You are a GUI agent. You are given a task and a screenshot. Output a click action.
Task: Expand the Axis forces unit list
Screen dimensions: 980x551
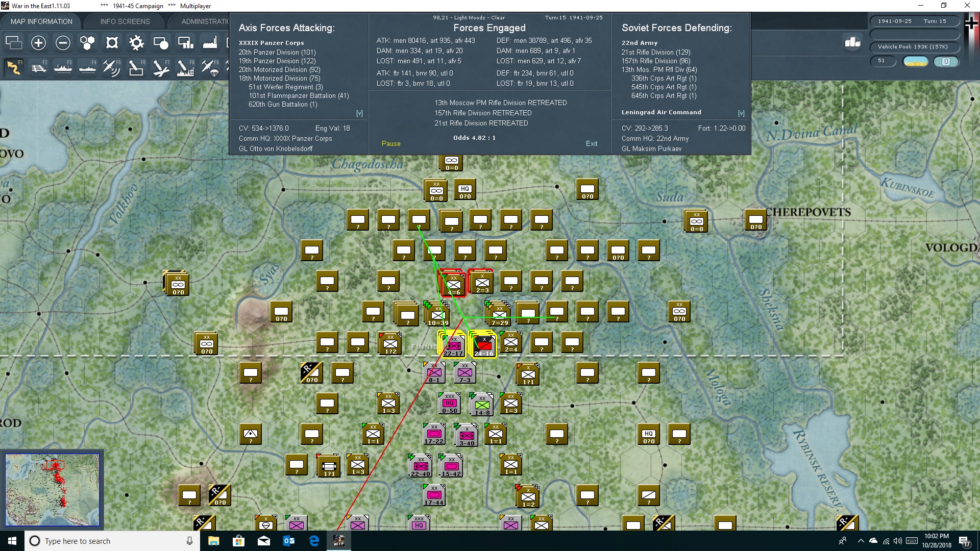point(359,113)
